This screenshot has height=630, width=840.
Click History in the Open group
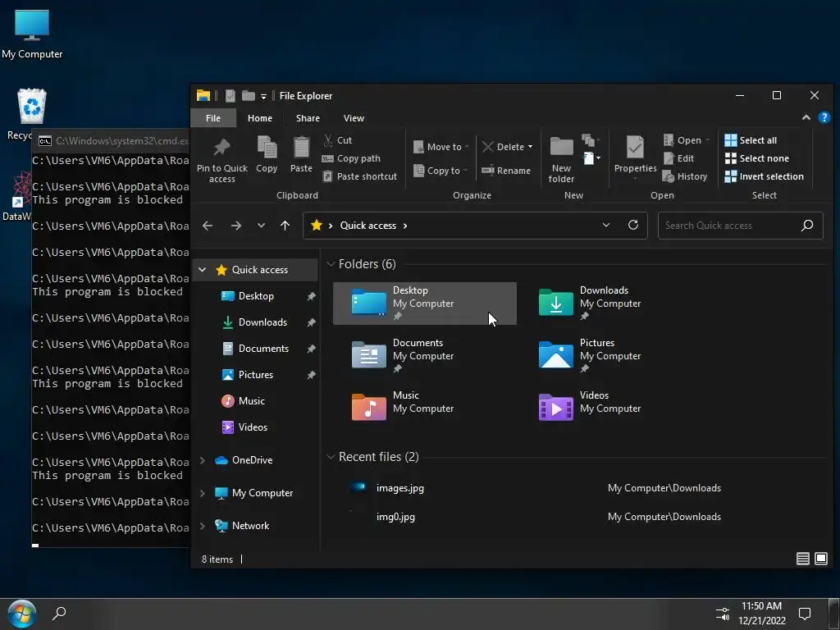point(685,176)
